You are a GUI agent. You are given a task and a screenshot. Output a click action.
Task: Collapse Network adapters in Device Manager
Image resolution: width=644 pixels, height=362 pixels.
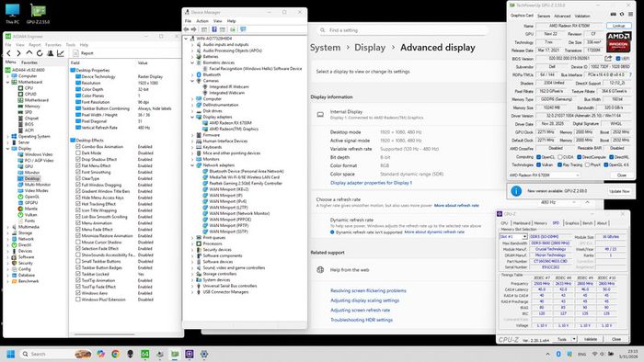coord(192,165)
